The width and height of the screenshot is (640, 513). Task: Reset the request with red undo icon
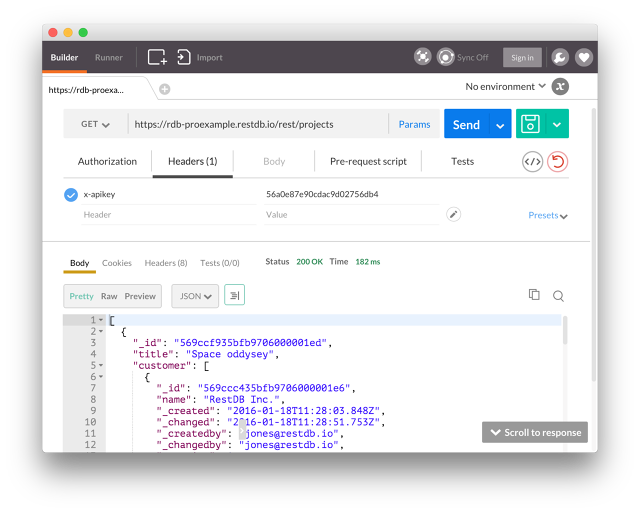[558, 162]
